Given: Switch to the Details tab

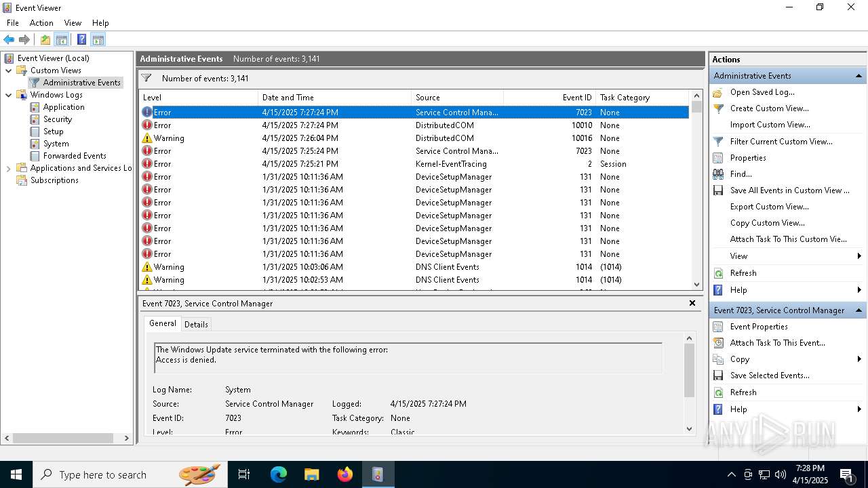Looking at the screenshot, I should click(x=196, y=325).
